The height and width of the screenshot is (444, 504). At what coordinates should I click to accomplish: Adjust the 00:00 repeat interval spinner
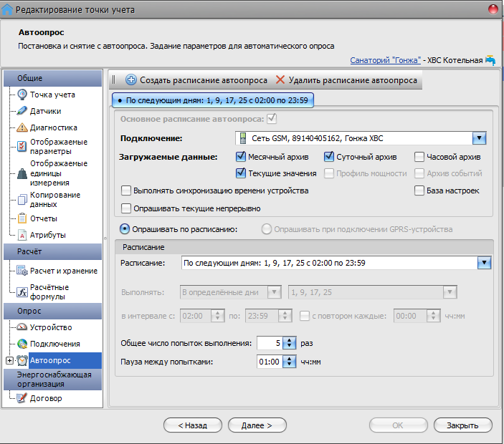(x=433, y=316)
